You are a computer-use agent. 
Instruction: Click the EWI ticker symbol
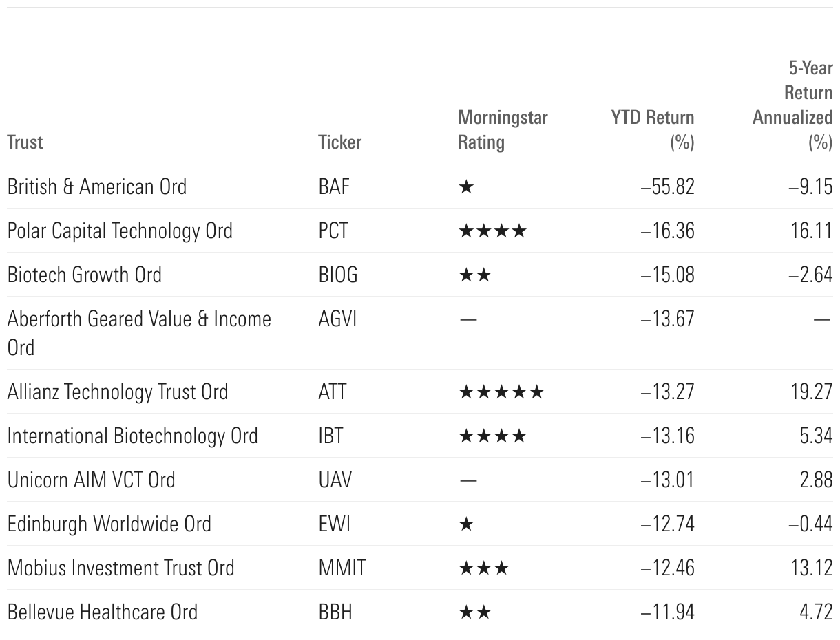[x=334, y=524]
